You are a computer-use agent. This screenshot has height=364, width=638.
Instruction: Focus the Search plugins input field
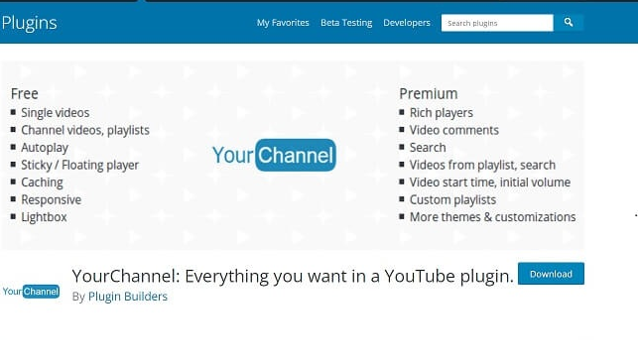[x=497, y=23]
